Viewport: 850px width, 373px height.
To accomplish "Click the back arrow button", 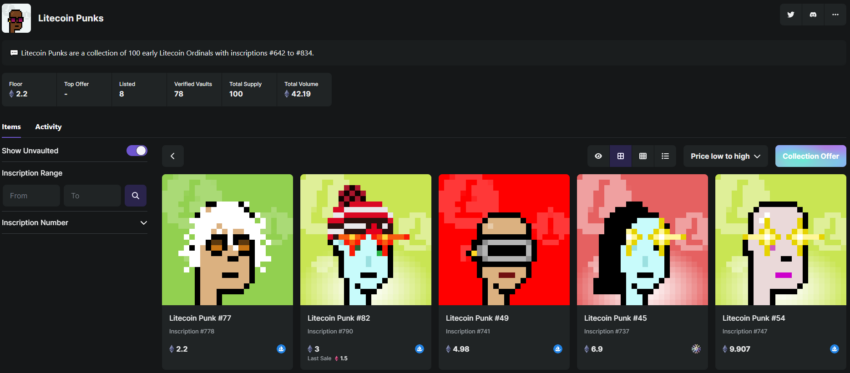I will [173, 156].
